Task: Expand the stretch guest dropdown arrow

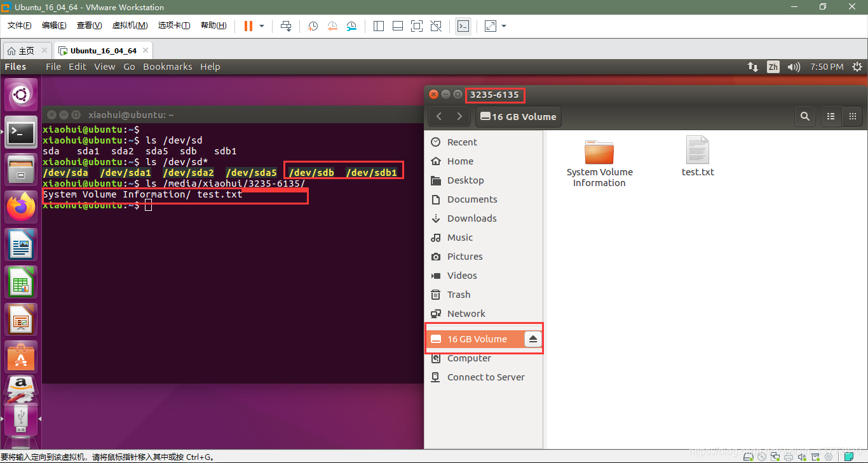Action: pyautogui.click(x=504, y=26)
